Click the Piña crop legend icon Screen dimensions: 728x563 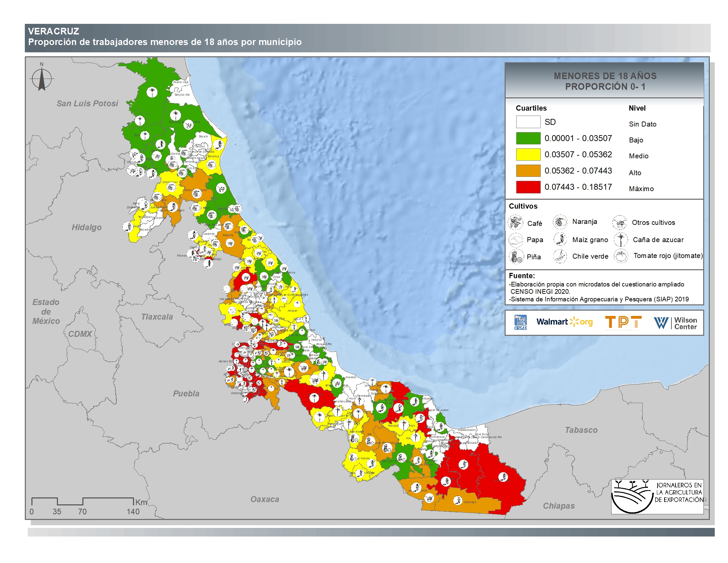click(x=516, y=256)
